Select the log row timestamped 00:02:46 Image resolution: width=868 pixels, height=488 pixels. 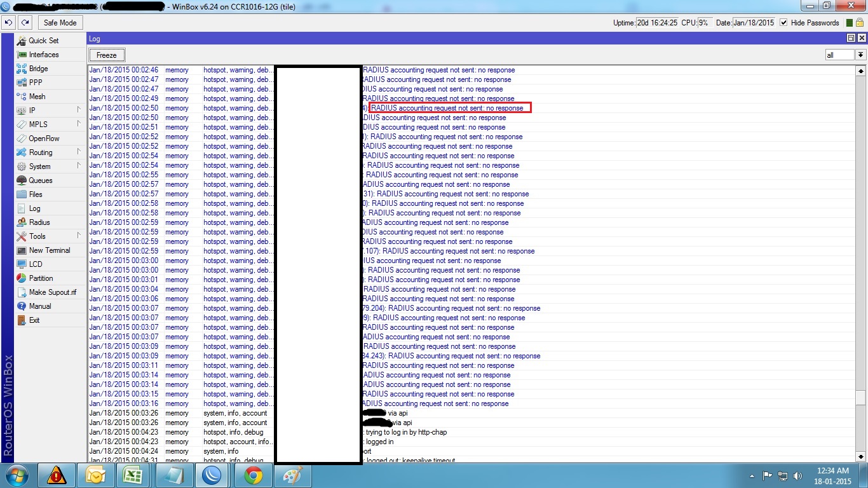click(x=471, y=70)
